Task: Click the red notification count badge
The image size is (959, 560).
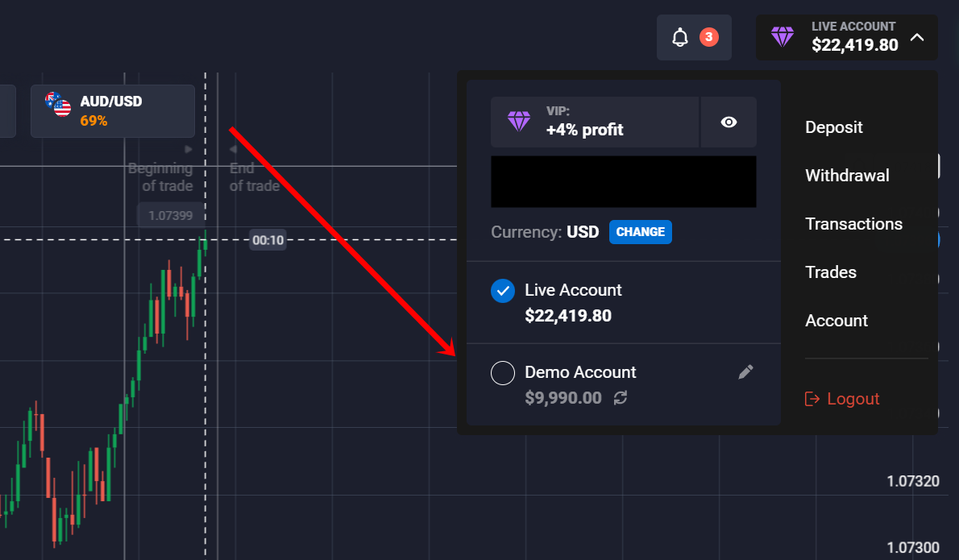Action: point(708,36)
